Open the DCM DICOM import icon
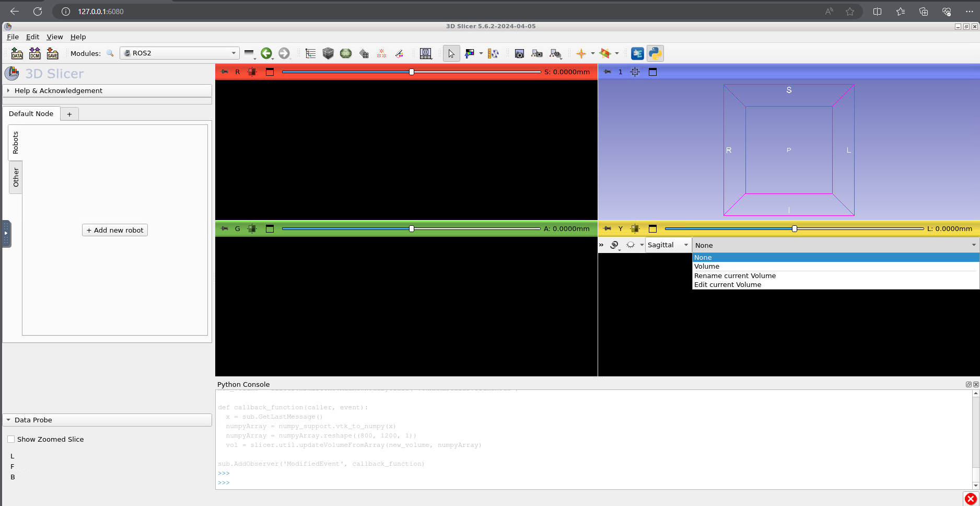The width and height of the screenshot is (980, 506). point(34,53)
